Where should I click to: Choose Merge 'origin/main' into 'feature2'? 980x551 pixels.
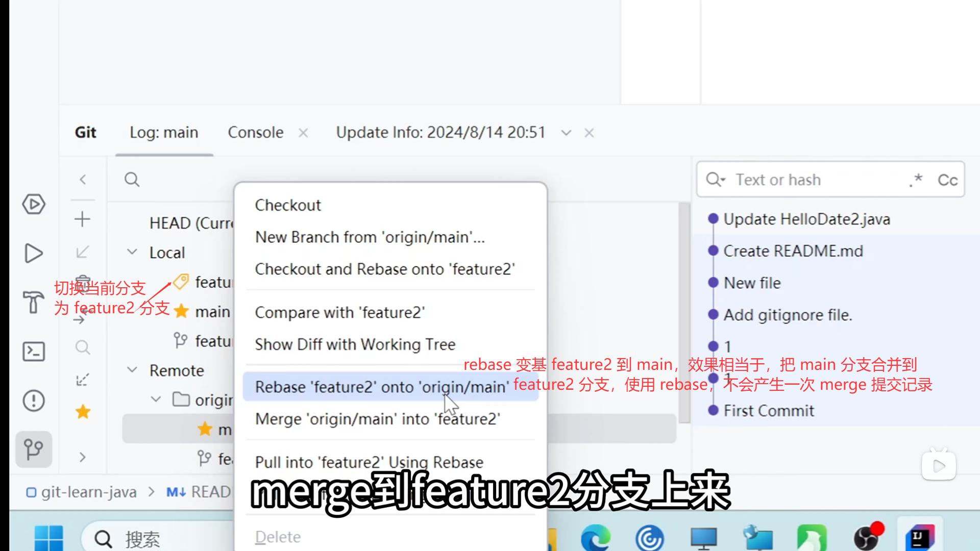click(x=377, y=419)
